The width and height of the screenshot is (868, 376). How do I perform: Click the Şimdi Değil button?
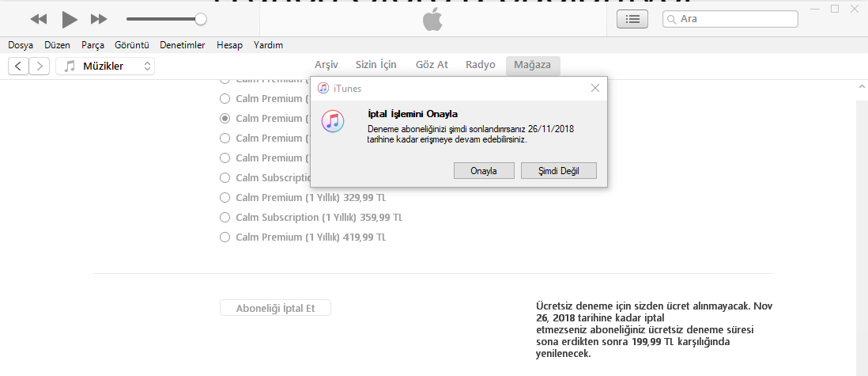559,171
